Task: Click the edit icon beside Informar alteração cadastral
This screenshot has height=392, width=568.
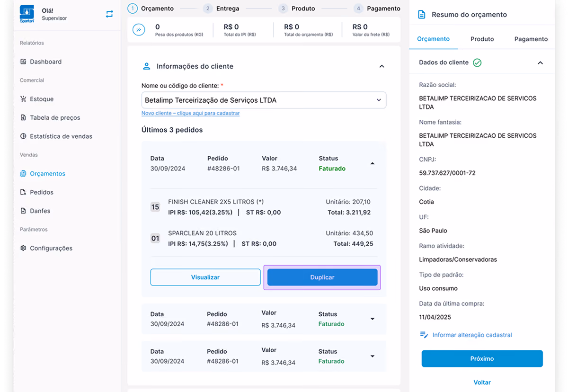Action: (x=424, y=335)
